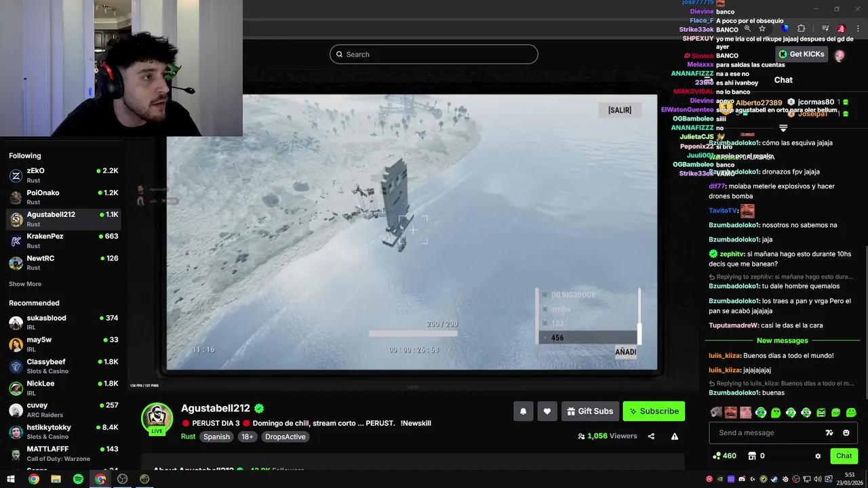Viewport: 868px width, 488px height.
Task: Click the heart follow icon below the stream
Action: (x=547, y=411)
